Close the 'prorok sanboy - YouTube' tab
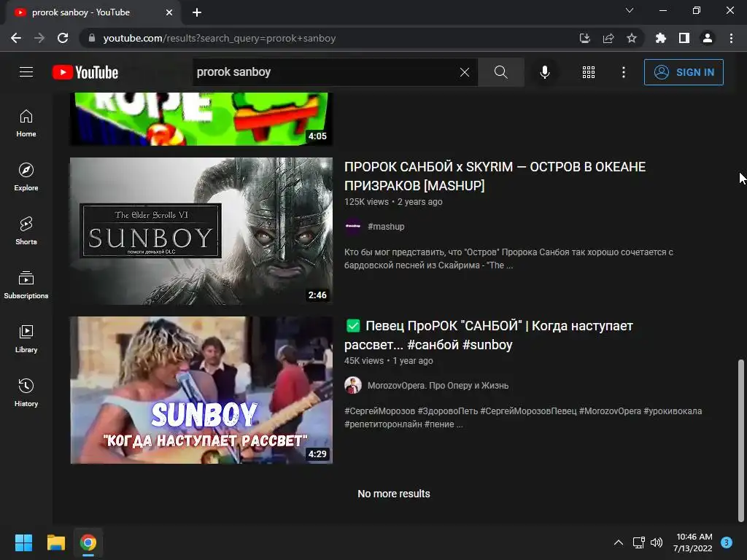The height and width of the screenshot is (560, 747). [169, 12]
